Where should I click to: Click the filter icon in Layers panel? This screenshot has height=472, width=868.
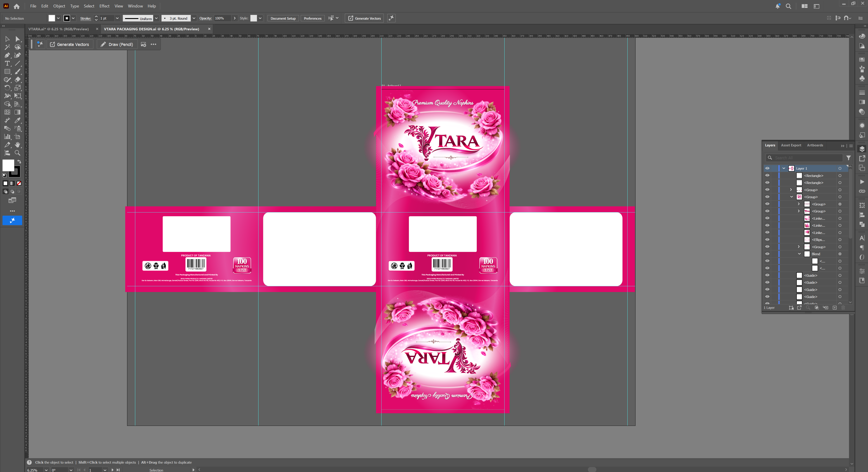tap(849, 158)
